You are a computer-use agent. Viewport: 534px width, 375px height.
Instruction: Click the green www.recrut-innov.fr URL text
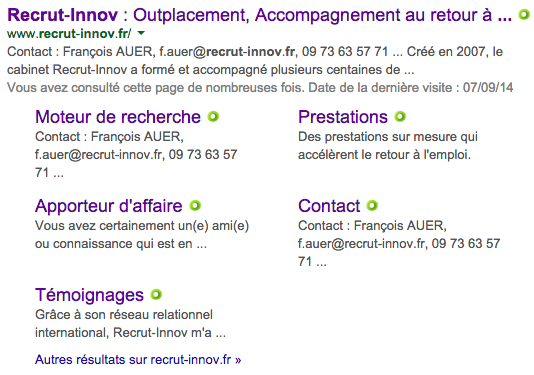[x=69, y=33]
